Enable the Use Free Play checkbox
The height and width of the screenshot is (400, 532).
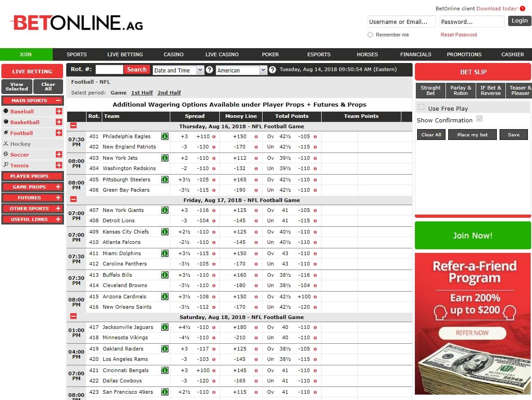click(422, 107)
